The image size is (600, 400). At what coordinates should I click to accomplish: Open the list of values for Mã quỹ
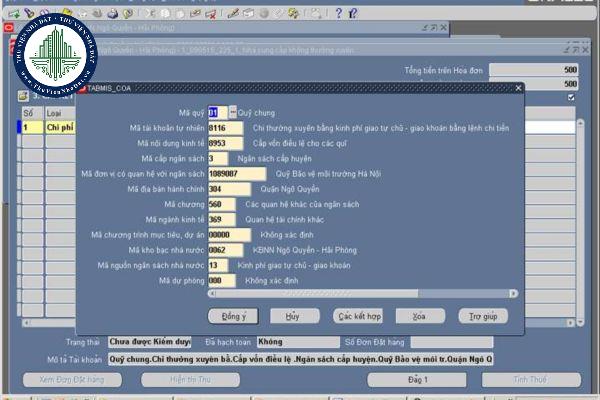coord(233,112)
